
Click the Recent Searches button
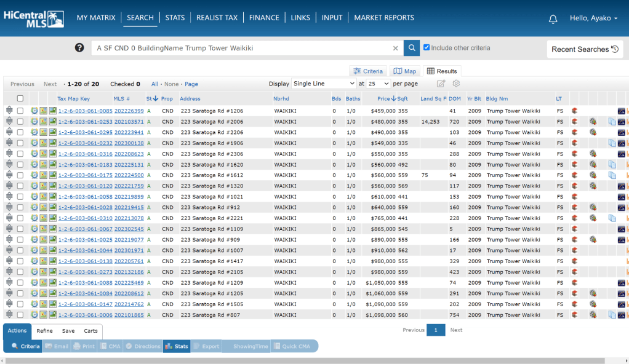coord(584,49)
